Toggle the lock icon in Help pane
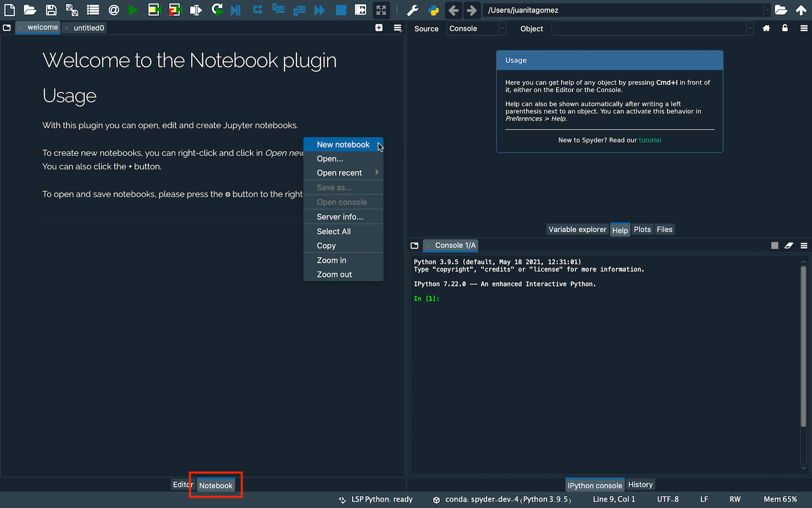The width and height of the screenshot is (812, 508). click(785, 28)
